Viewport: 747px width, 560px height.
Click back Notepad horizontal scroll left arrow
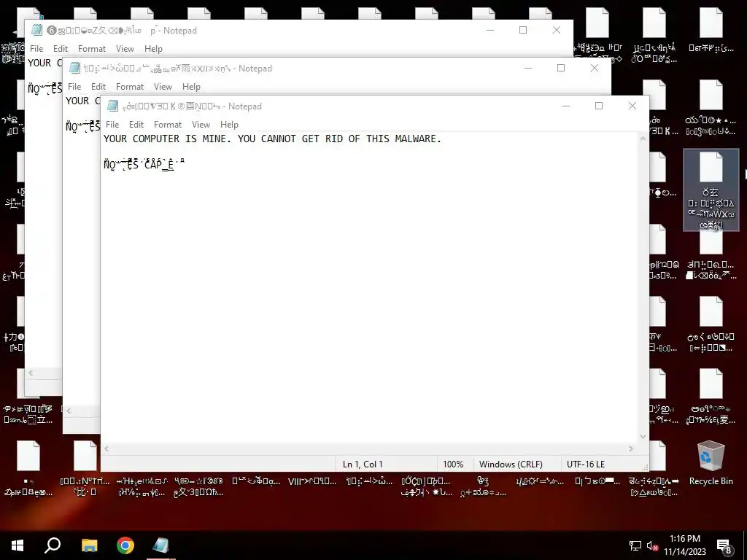(x=31, y=373)
